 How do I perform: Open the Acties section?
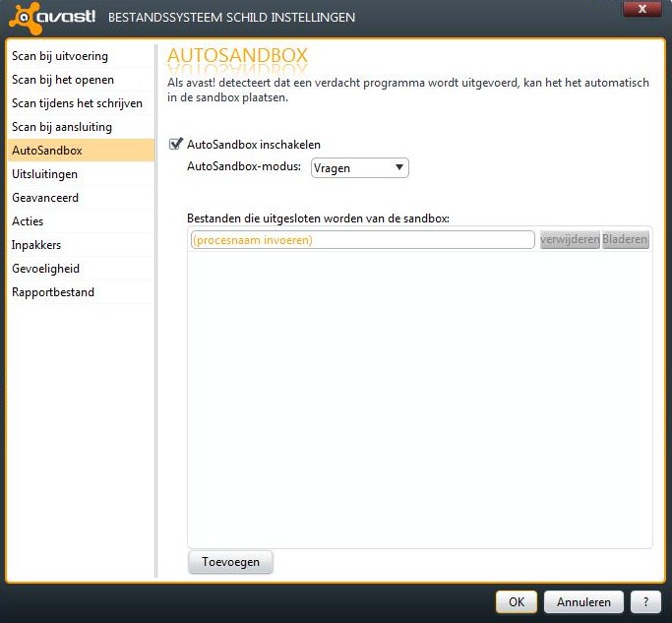coord(81,221)
